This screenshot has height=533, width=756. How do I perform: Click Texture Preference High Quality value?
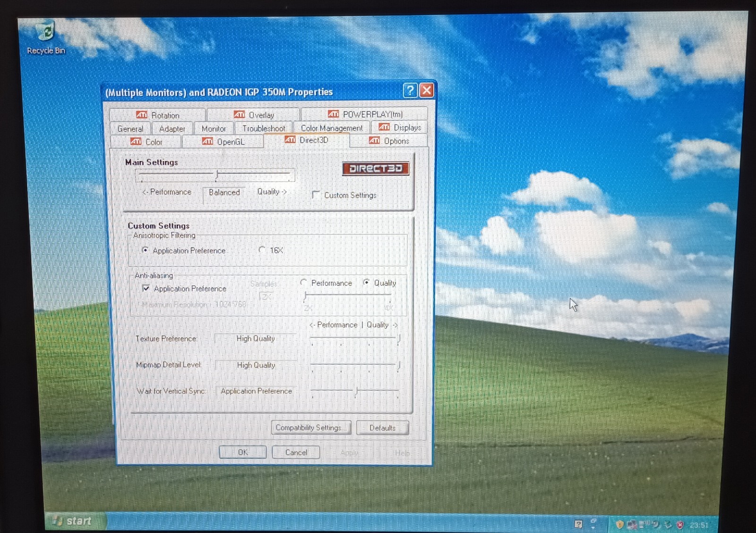pyautogui.click(x=256, y=338)
